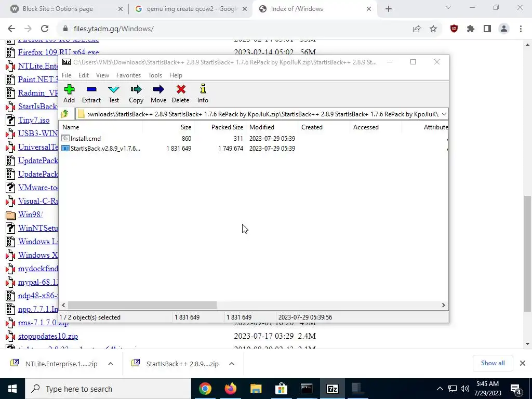Sort files by Size column

click(x=168, y=127)
